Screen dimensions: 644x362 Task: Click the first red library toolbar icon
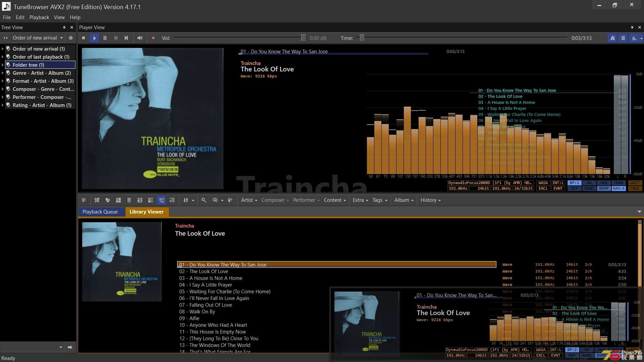tap(84, 200)
